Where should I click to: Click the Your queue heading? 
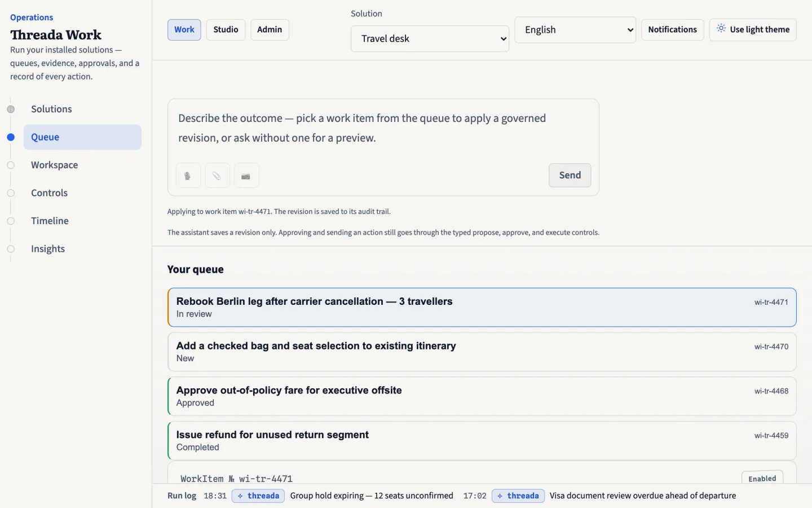coord(195,269)
